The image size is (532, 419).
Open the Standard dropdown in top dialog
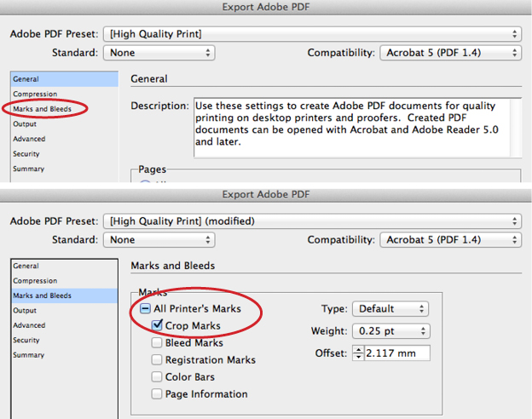click(x=159, y=53)
